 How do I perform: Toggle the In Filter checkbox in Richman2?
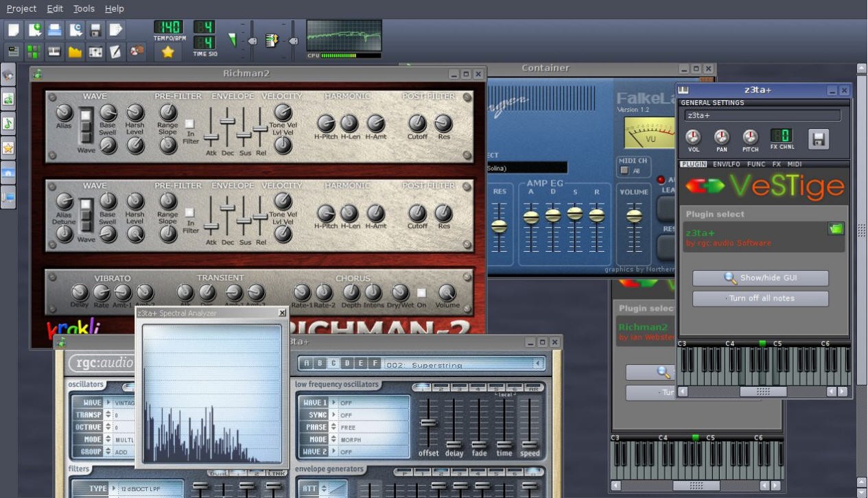[189, 122]
